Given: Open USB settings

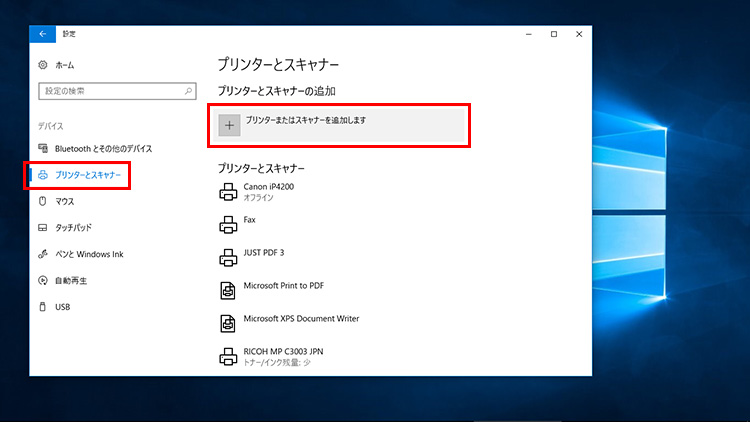Looking at the screenshot, I should 62,306.
